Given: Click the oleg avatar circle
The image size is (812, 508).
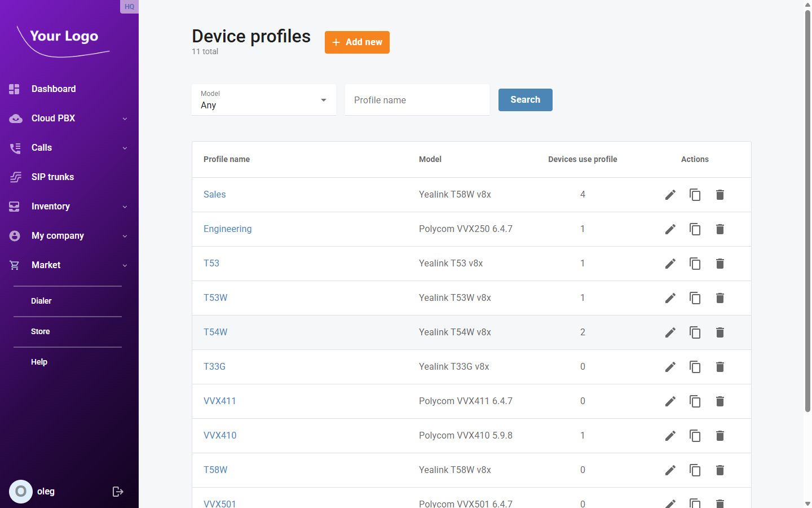Looking at the screenshot, I should coord(21,491).
